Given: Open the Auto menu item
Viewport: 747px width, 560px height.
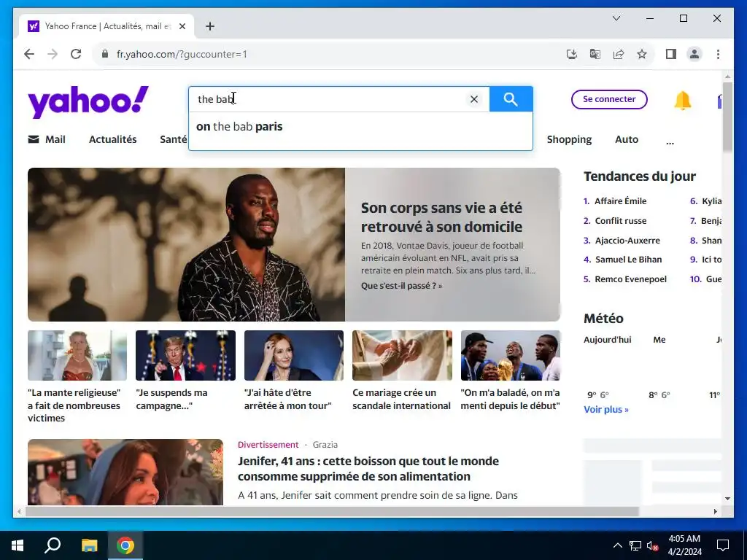Looking at the screenshot, I should 627,139.
